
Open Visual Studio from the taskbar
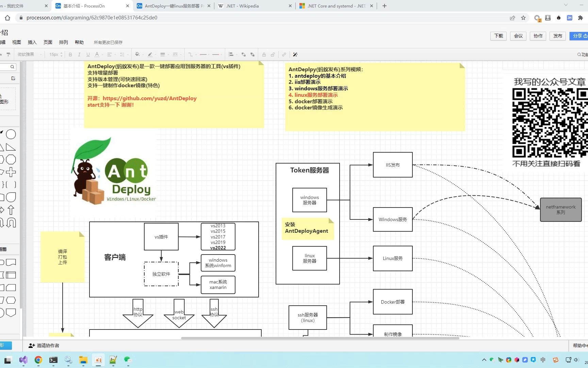click(x=23, y=360)
